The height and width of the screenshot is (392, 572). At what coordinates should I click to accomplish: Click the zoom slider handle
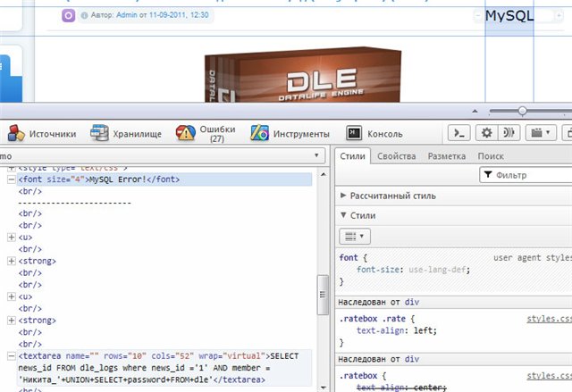coord(522,111)
